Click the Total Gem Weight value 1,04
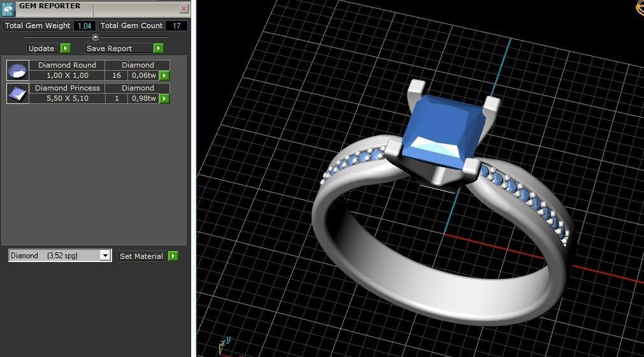644x357 pixels. (85, 26)
